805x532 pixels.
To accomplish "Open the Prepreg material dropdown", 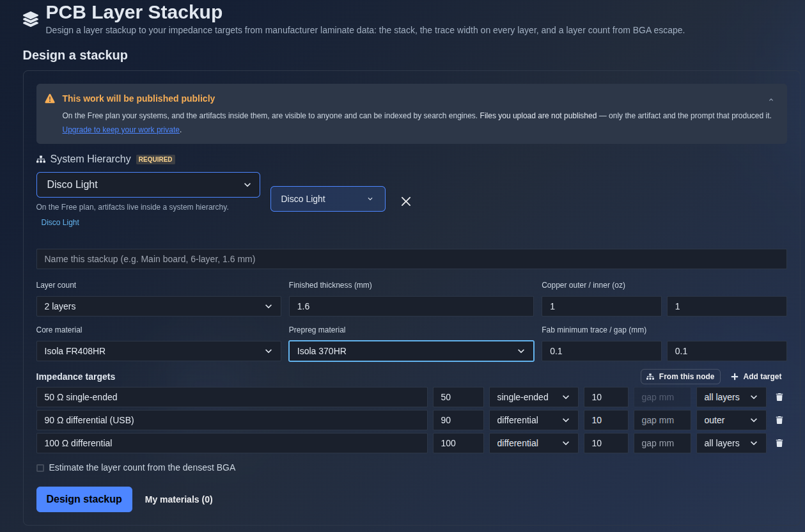I will click(411, 351).
